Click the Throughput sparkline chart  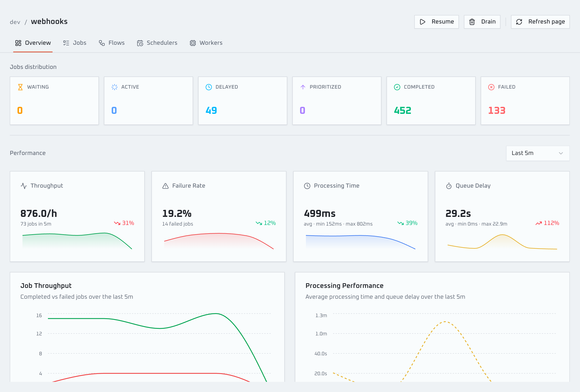(x=77, y=241)
